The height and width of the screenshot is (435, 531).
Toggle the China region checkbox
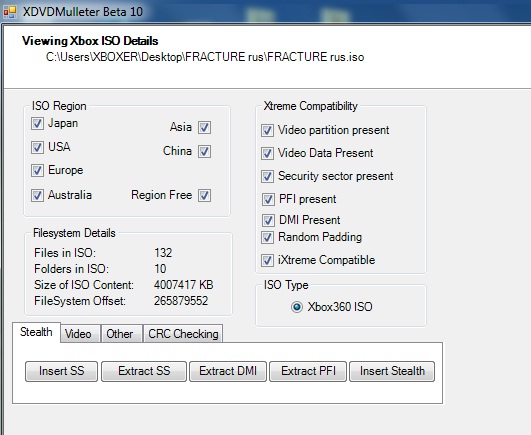204,151
